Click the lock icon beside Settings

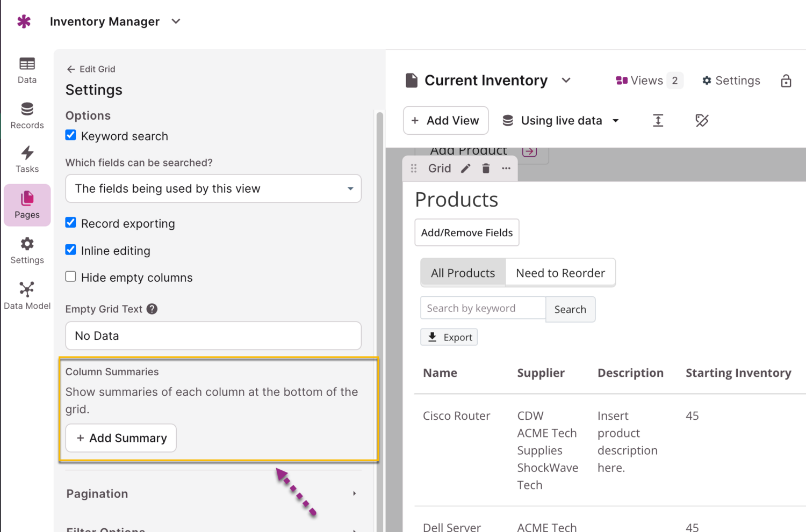(x=786, y=81)
